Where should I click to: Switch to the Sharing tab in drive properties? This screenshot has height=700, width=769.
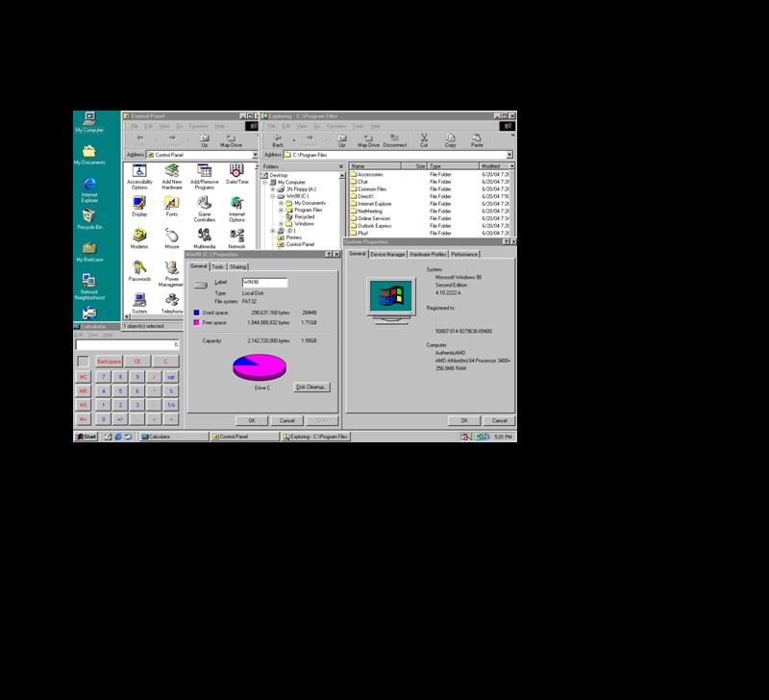237,267
